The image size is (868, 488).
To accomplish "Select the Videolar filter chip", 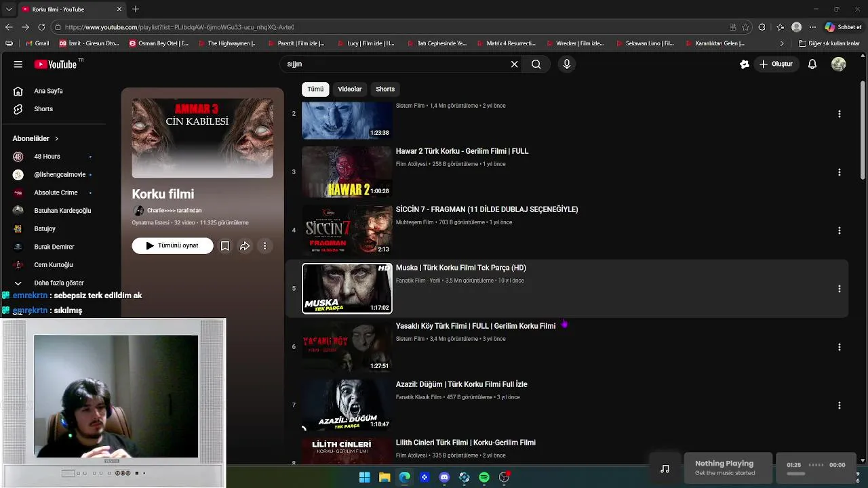I will [350, 89].
